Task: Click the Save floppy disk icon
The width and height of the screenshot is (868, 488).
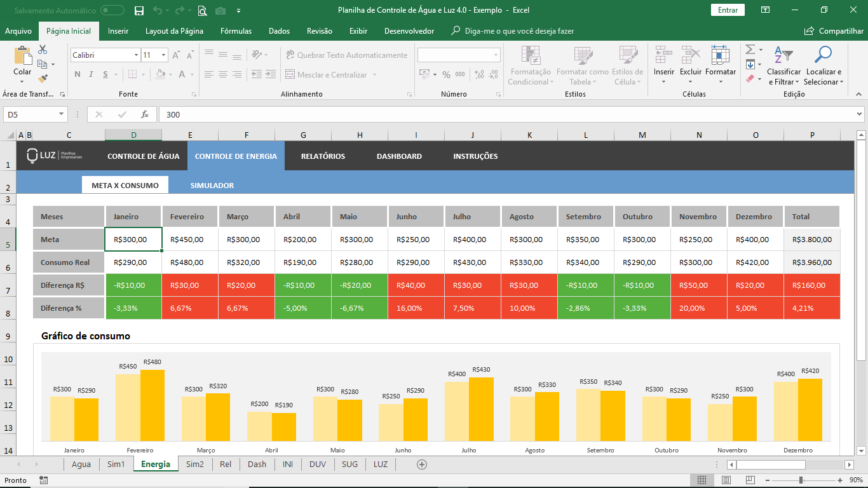Action: click(139, 10)
